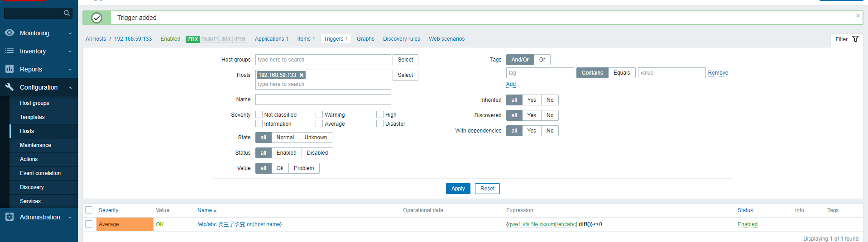
Task: Click the Configuration wrench icon
Action: [x=9, y=87]
